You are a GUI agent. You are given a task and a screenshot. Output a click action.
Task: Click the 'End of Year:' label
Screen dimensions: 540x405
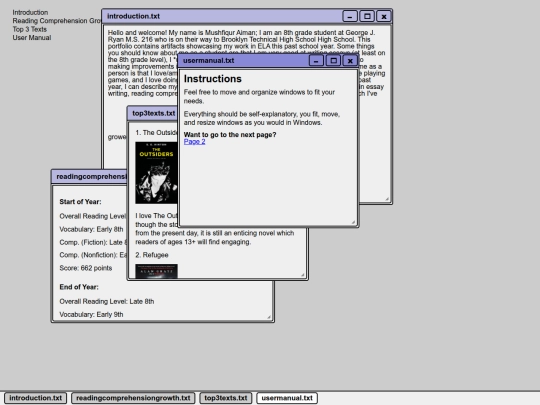(x=79, y=287)
